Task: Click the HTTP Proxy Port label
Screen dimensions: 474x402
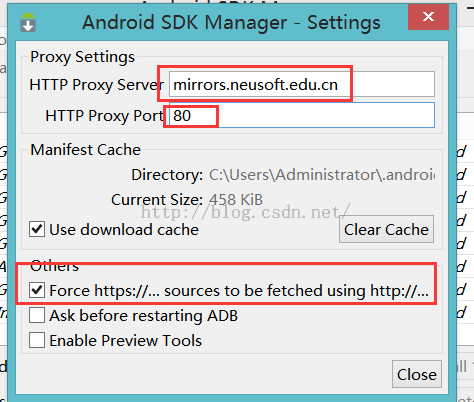Action: 105,116
